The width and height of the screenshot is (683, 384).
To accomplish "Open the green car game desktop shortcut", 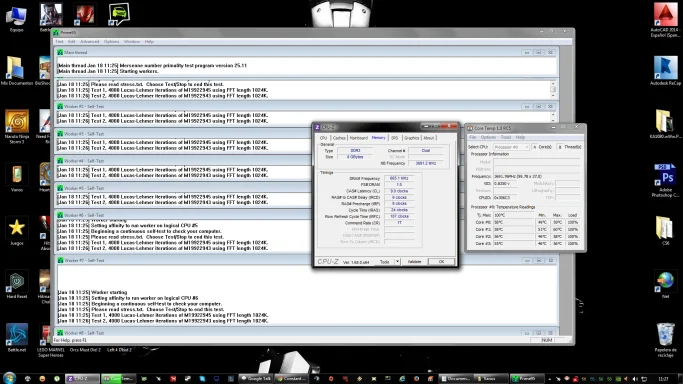I will point(119,14).
